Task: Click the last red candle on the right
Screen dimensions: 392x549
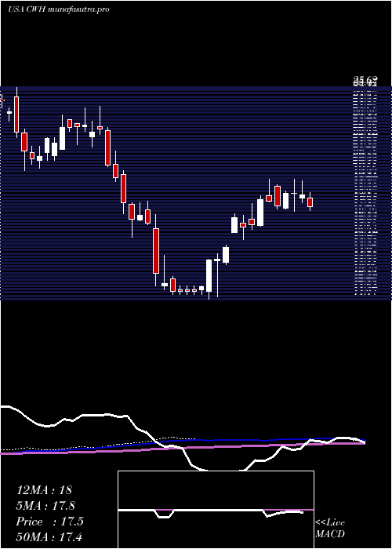Action: (310, 202)
